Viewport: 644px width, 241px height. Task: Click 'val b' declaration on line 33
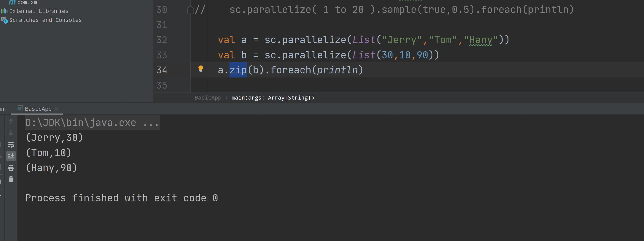(x=232, y=55)
